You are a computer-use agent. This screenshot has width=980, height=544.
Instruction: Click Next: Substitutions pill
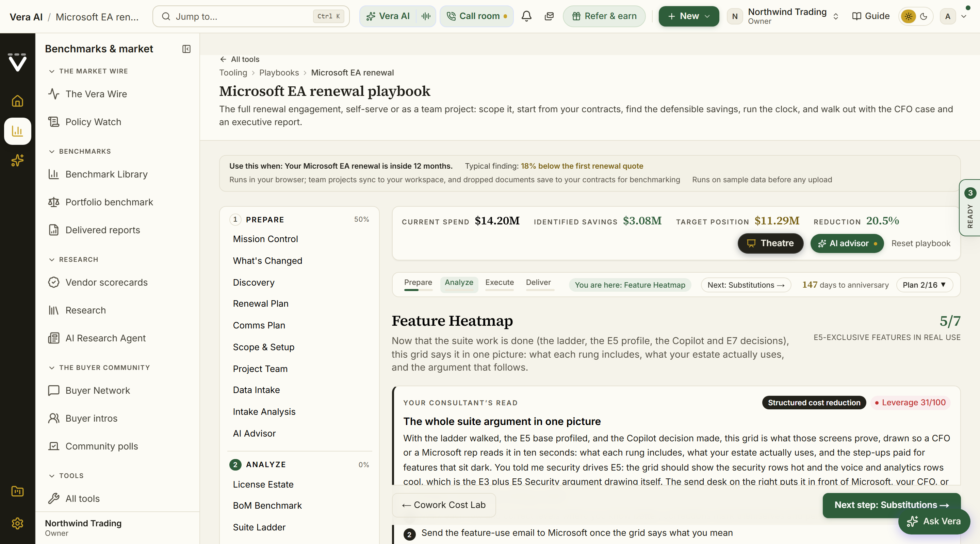[746, 285]
